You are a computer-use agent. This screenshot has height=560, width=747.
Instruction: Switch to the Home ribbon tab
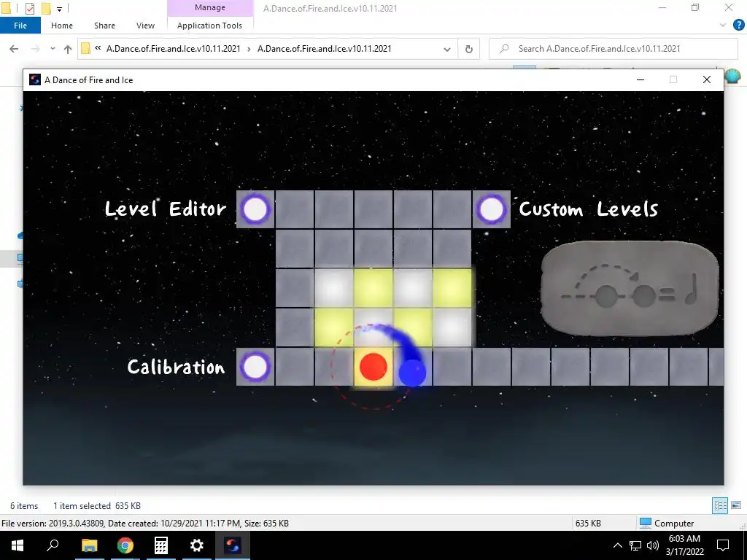tap(62, 26)
